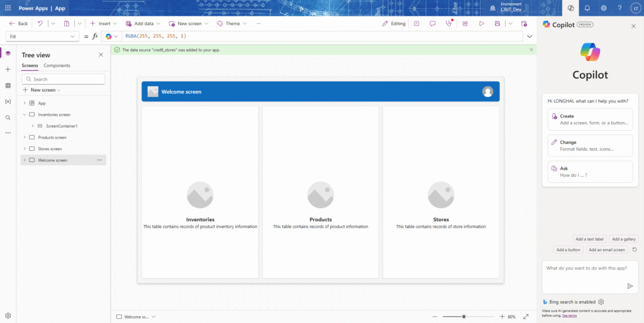The height and width of the screenshot is (323, 644).
Task: Open the Variables pane icon
Action: (8, 101)
